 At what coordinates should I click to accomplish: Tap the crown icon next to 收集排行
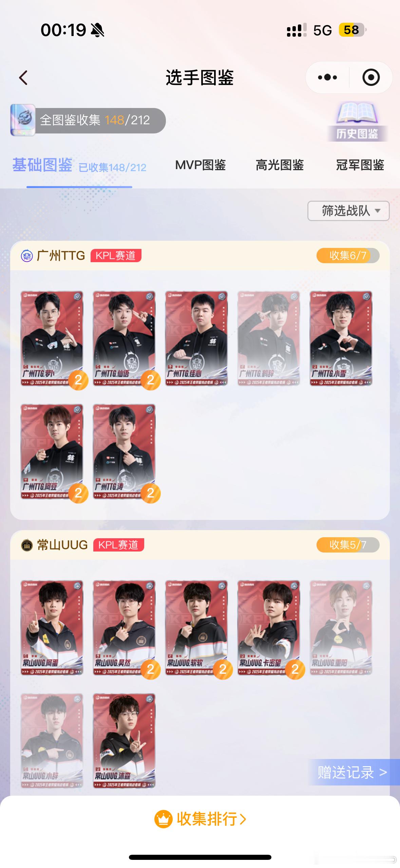click(163, 819)
